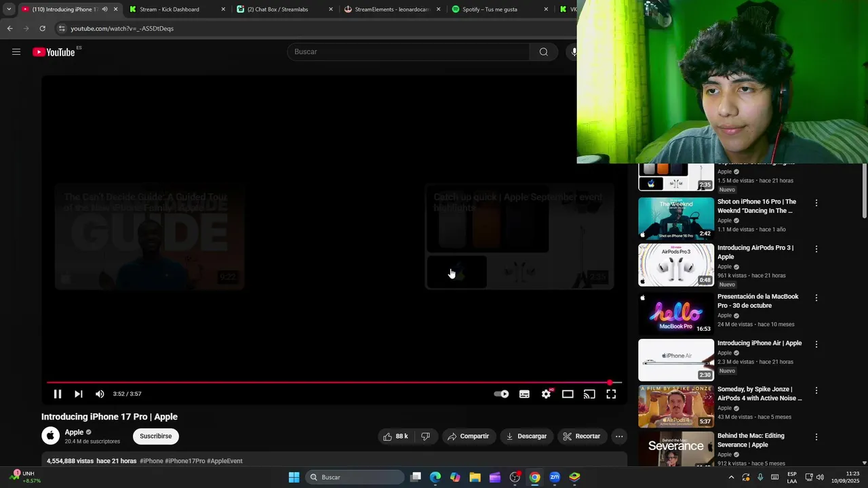Open options for AirPods Pro 3 video
This screenshot has width=868, height=488.
click(816, 249)
